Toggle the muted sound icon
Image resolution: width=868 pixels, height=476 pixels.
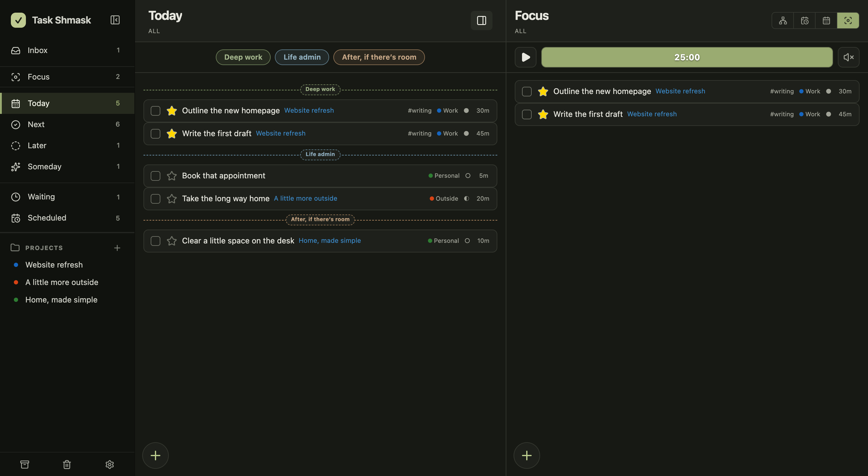coord(848,57)
